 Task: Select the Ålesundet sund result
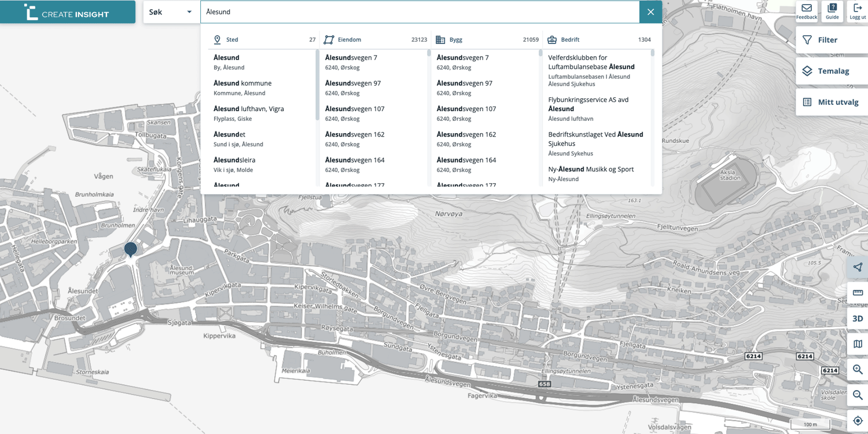tap(262, 139)
